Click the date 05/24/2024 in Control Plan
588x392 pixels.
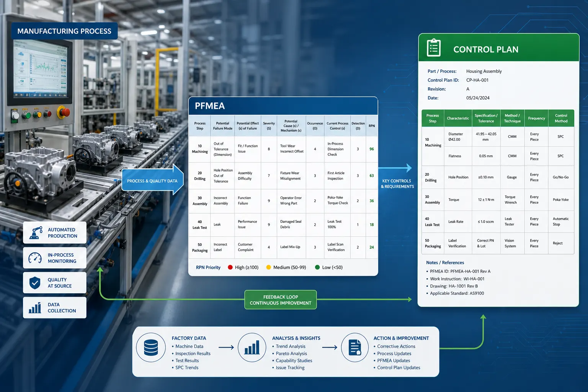(478, 98)
